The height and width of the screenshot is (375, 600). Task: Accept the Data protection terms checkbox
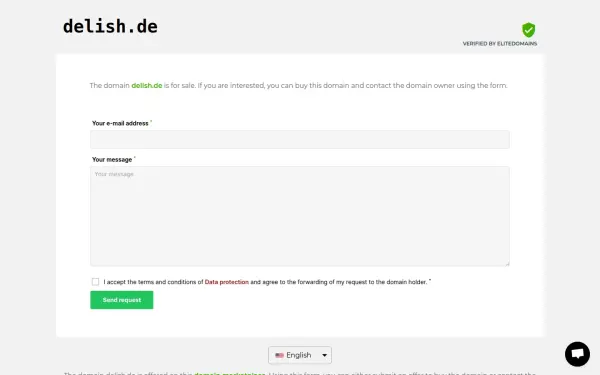click(95, 282)
